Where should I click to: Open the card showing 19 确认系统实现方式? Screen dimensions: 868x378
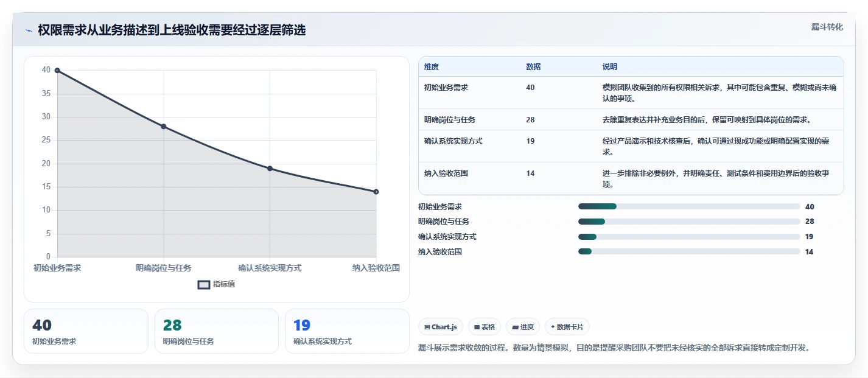[x=347, y=331]
